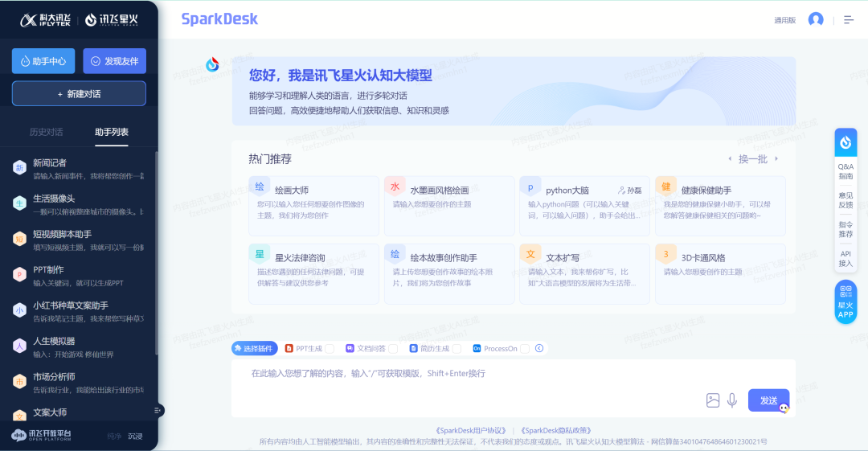Click the sidebar assistant list scrollbar

click(156, 252)
